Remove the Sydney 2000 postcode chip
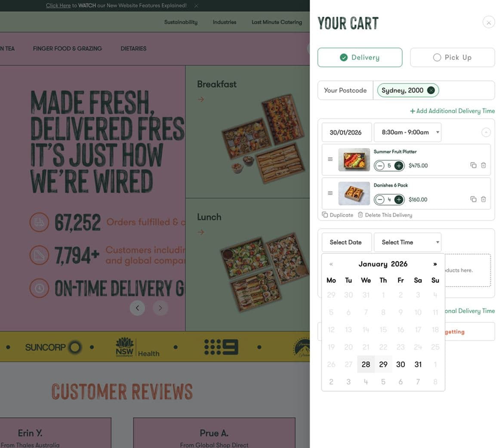This screenshot has height=448, width=502. pyautogui.click(x=431, y=90)
